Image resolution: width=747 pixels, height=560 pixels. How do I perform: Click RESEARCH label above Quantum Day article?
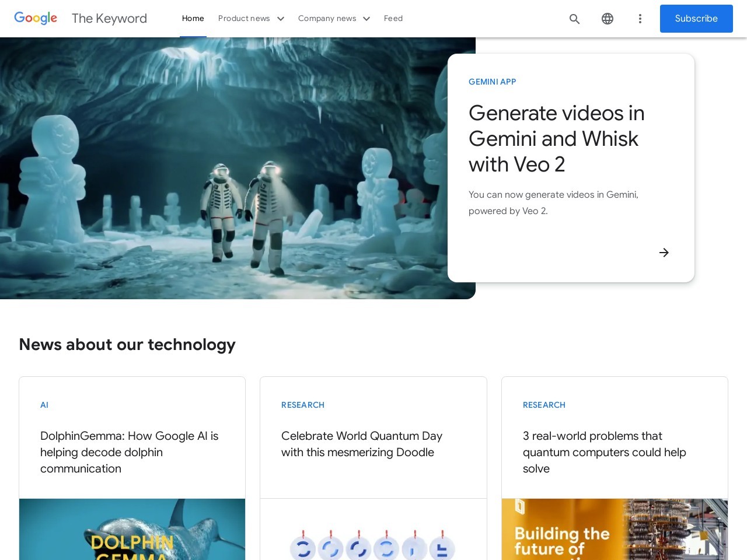point(303,405)
